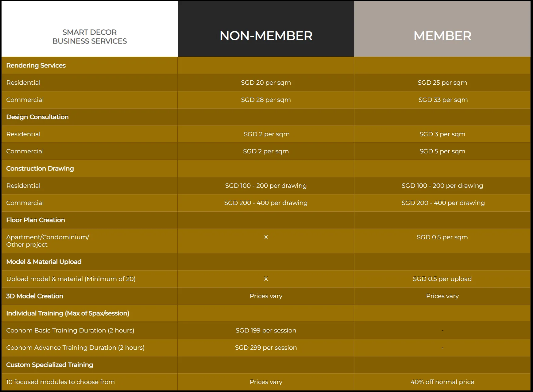Viewport: 533px width, 392px height.
Task: Click the Smart Decor Business Services title
Action: click(89, 37)
